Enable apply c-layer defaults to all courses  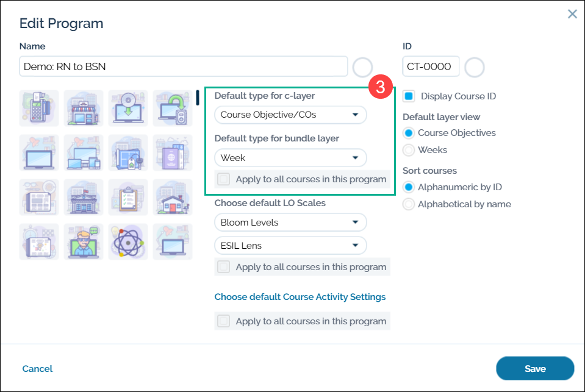tap(224, 179)
